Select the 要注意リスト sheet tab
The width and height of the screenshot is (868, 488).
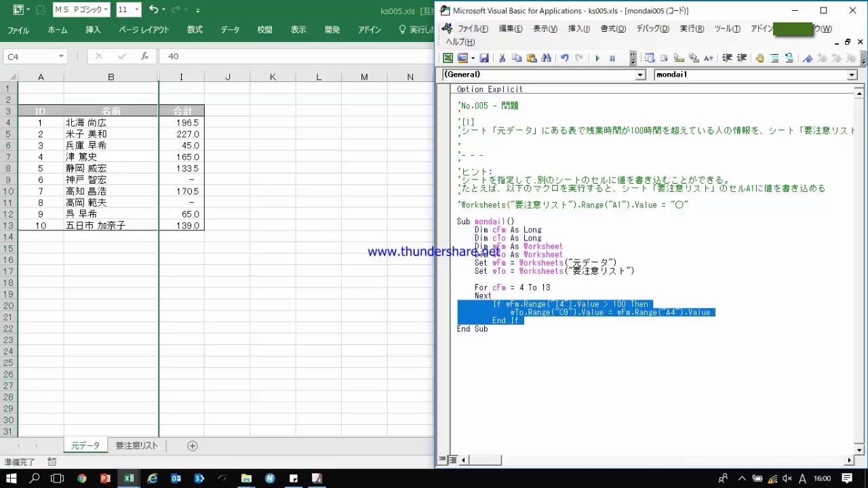pyautogui.click(x=136, y=446)
